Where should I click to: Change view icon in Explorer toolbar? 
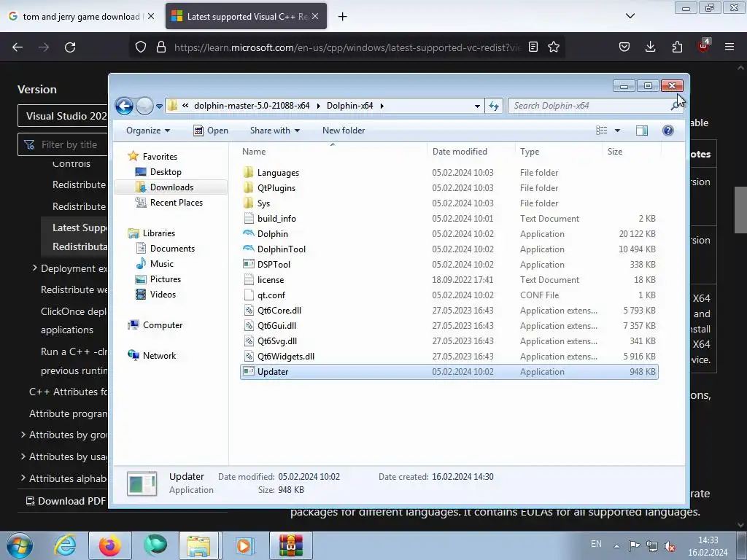[602, 131]
